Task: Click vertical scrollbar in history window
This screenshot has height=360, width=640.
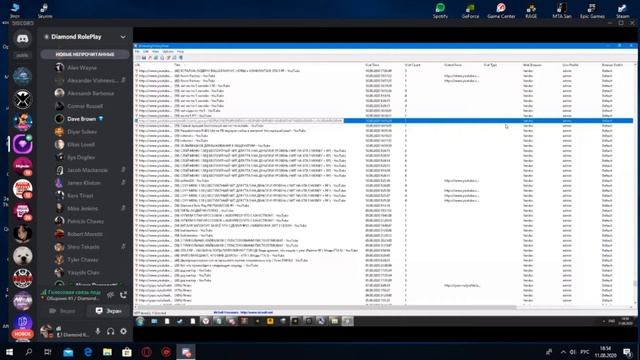Action: click(635, 284)
